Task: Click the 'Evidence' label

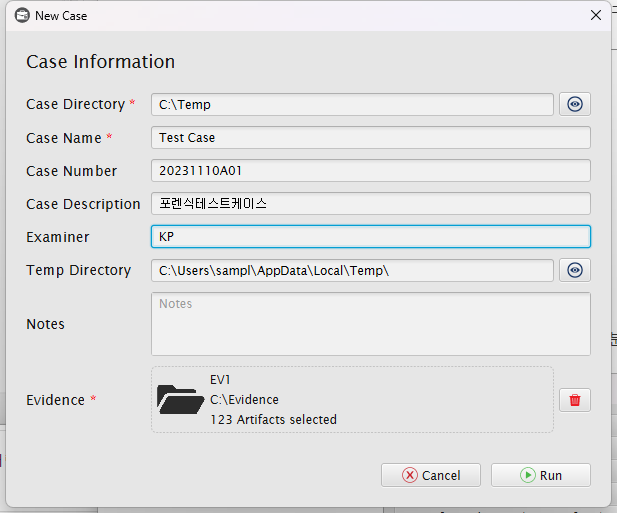Action: [x=55, y=400]
